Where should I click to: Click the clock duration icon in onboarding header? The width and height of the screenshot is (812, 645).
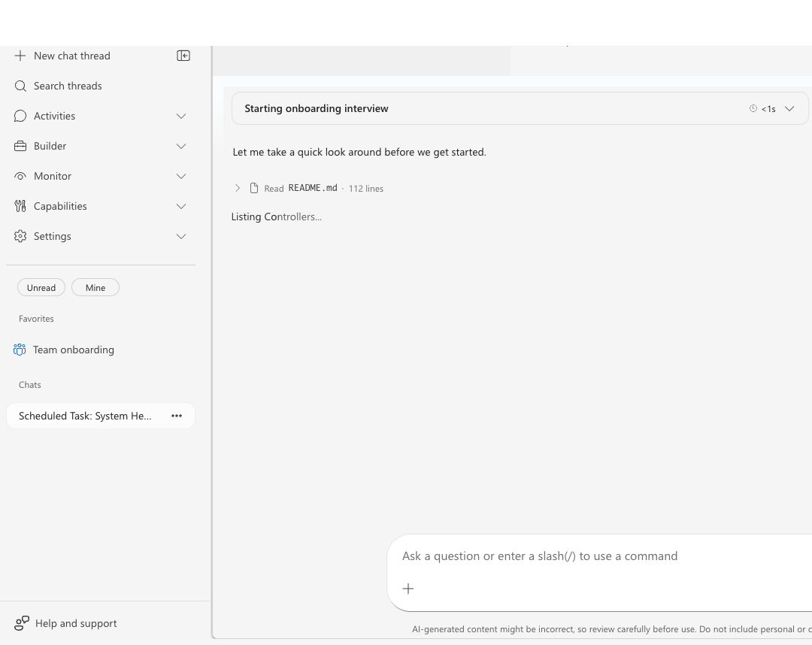click(x=753, y=108)
